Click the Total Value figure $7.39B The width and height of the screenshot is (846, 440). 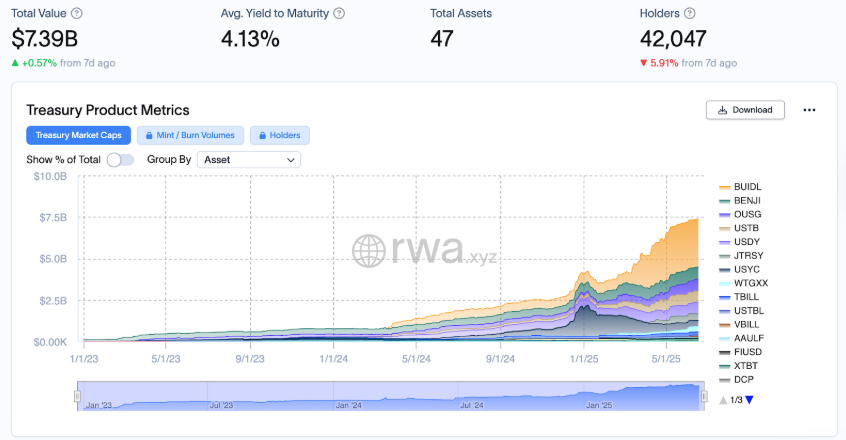click(45, 39)
